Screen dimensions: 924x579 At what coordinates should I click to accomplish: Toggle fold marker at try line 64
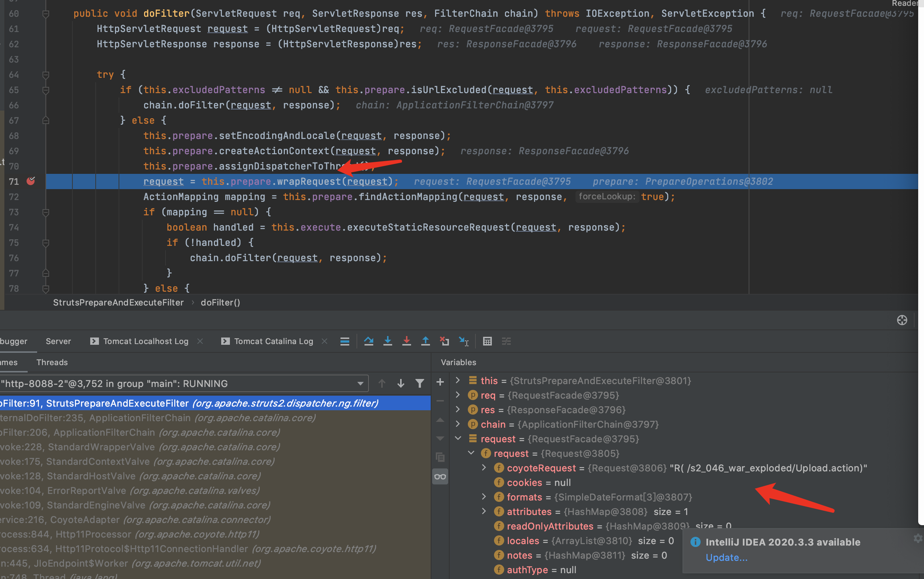pyautogui.click(x=45, y=75)
